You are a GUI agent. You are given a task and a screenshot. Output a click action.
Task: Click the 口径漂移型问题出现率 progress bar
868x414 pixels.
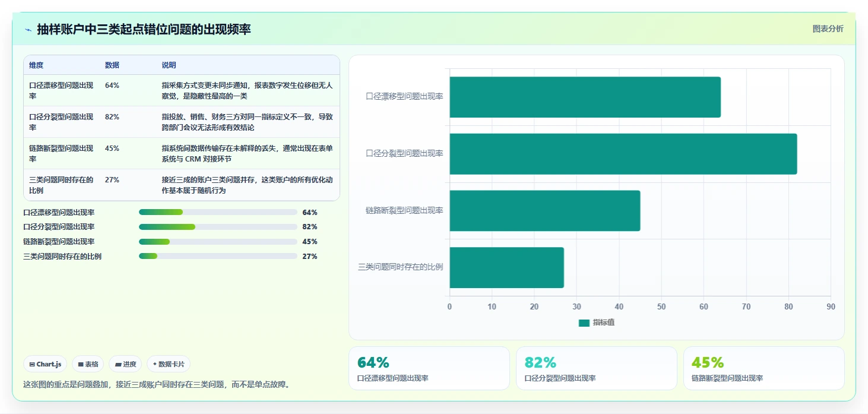pyautogui.click(x=218, y=212)
